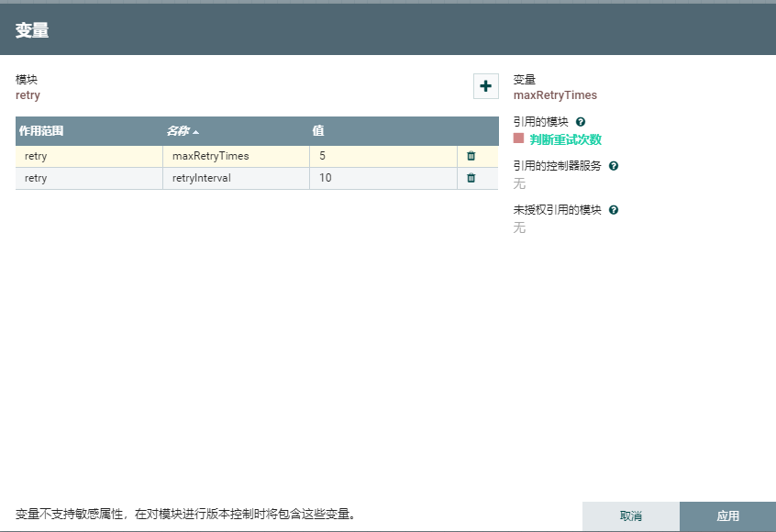The height and width of the screenshot is (532, 776).
Task: Click help icon next to 未授权引用的模块
Action: (614, 210)
